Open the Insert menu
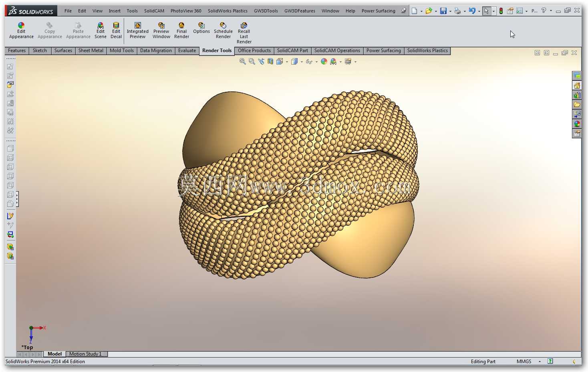 (x=115, y=11)
